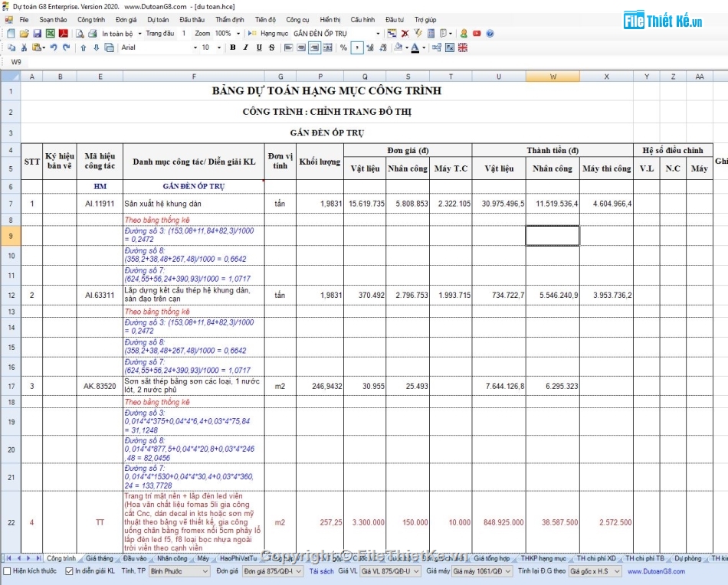Enable the Hiện kích thước checkbox
The image size is (728, 585).
tap(8, 571)
